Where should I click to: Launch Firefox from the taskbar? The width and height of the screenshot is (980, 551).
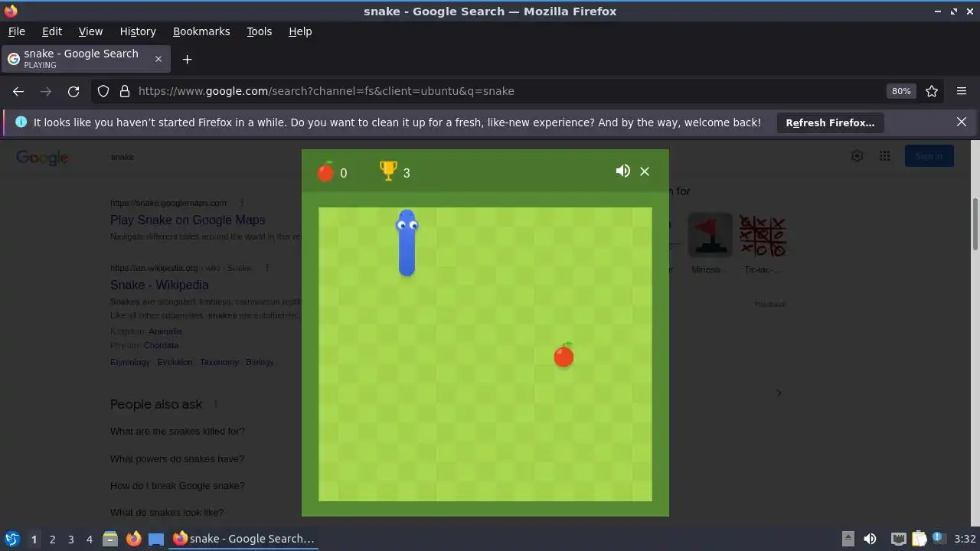(133, 539)
